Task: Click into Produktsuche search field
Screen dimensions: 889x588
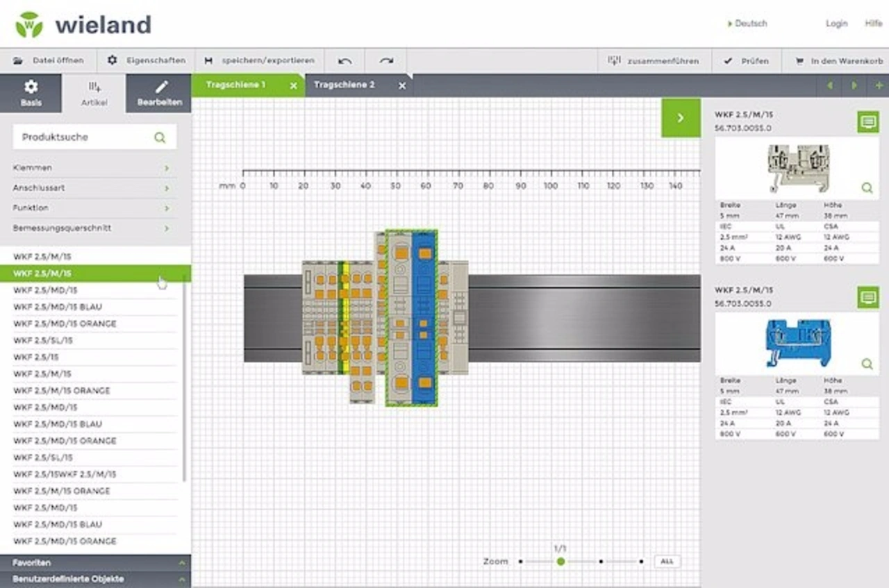Action: 94,137
